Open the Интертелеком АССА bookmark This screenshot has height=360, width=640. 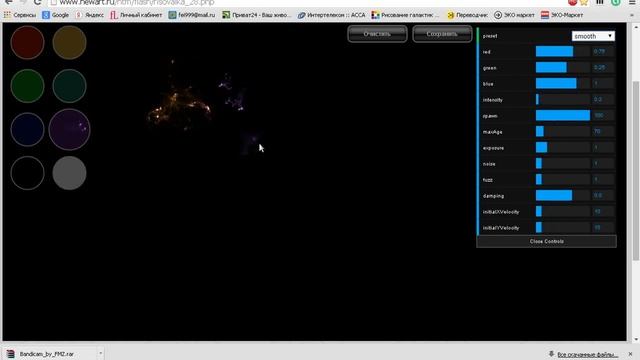331,15
